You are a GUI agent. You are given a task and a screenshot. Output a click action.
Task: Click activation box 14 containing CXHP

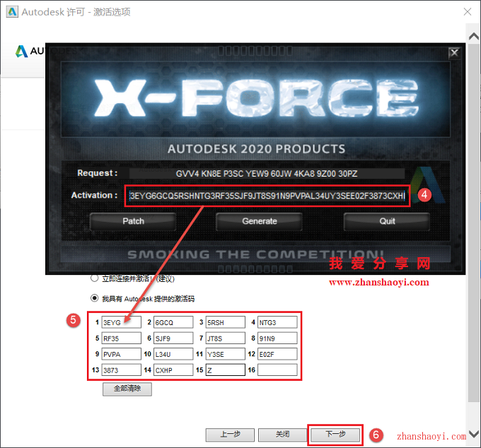[x=173, y=370]
